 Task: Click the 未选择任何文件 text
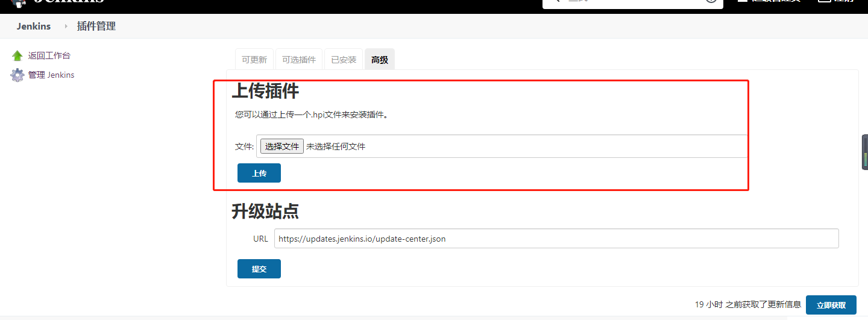(x=336, y=146)
